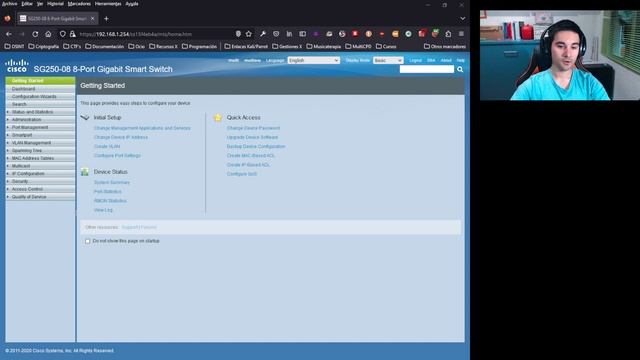Open the shield tracking protection icon
Viewport: 640px width, 360px height.
[x=62, y=34]
